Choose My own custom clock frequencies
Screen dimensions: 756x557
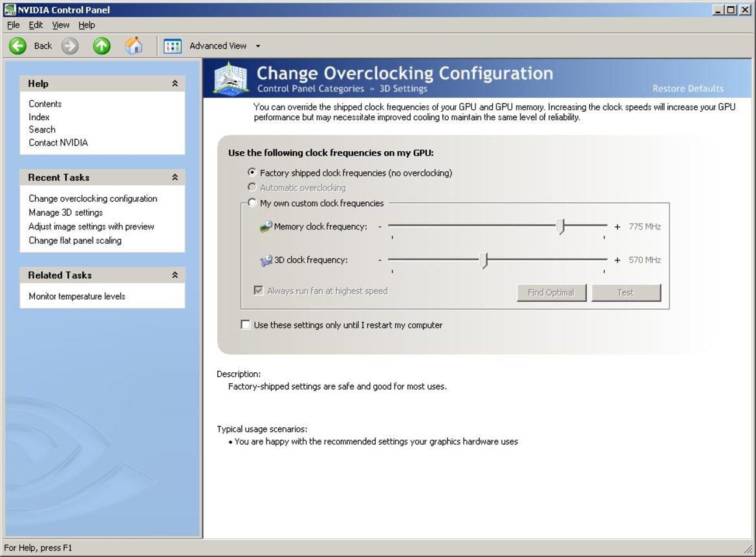click(252, 202)
